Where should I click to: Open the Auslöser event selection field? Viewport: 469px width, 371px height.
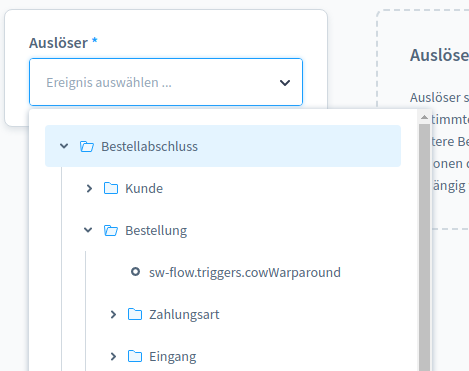166,82
